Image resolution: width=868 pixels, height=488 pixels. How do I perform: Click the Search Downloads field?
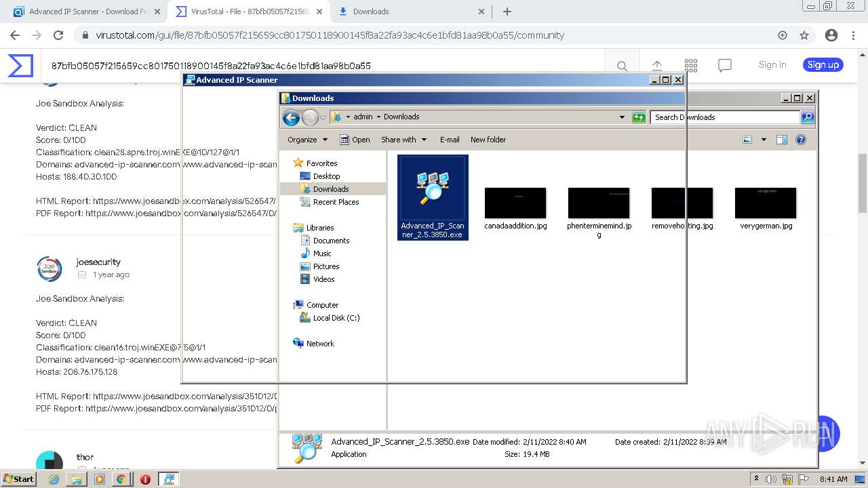point(725,117)
